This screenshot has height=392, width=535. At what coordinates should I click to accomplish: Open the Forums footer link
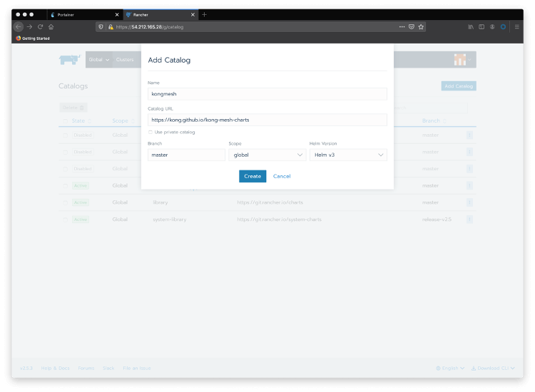coord(86,368)
